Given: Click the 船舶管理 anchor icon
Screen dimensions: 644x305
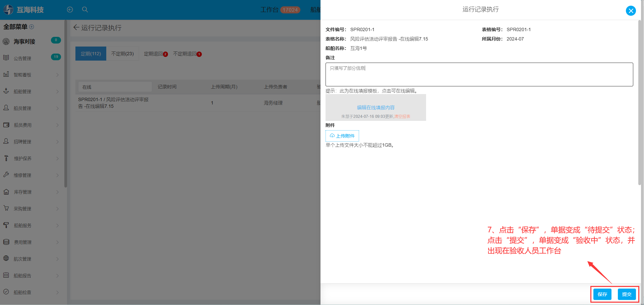Looking at the screenshot, I should [6, 91].
